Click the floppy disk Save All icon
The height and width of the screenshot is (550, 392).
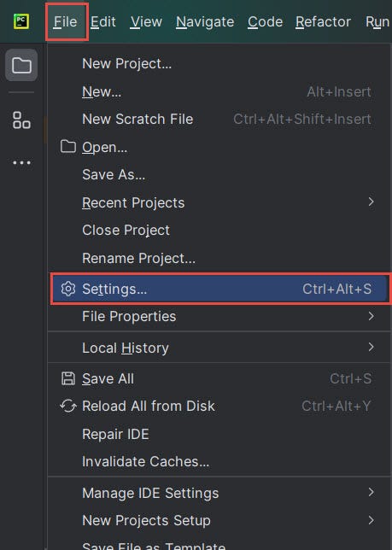(68, 379)
